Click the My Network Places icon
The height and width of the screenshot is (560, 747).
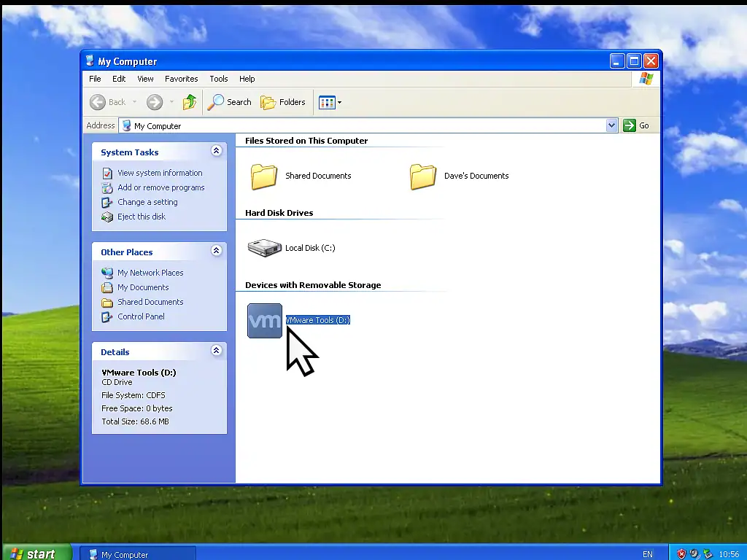[107, 273]
